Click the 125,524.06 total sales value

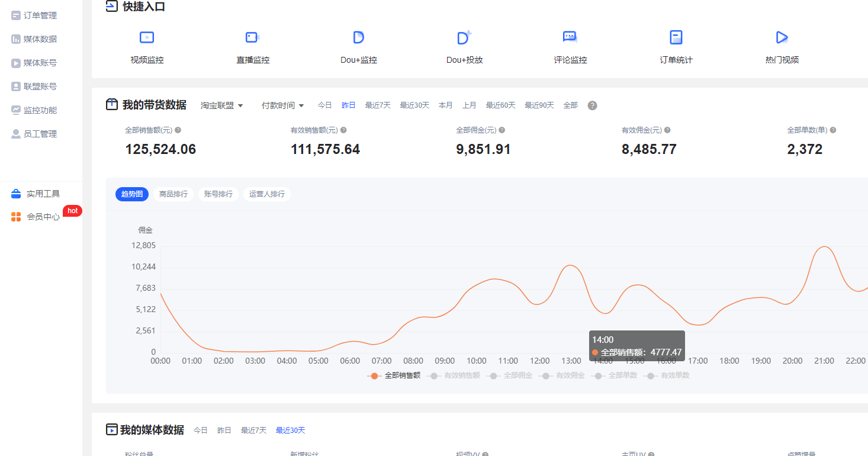160,150
